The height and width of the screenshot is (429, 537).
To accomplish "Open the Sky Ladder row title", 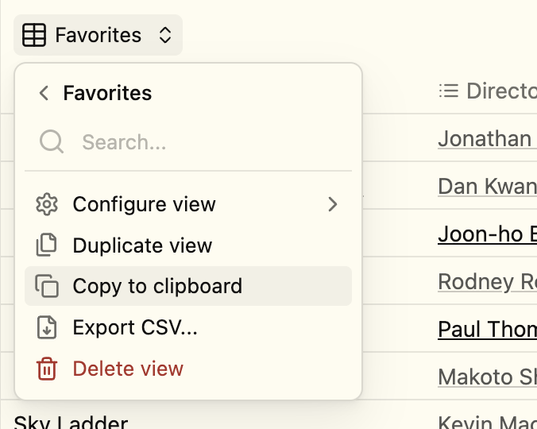I will pos(71,422).
